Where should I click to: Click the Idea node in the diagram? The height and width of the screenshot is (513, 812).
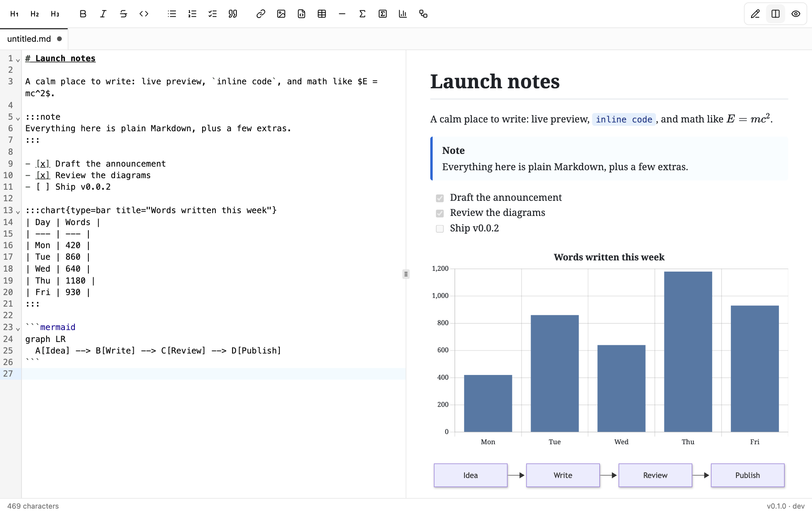pyautogui.click(x=470, y=475)
